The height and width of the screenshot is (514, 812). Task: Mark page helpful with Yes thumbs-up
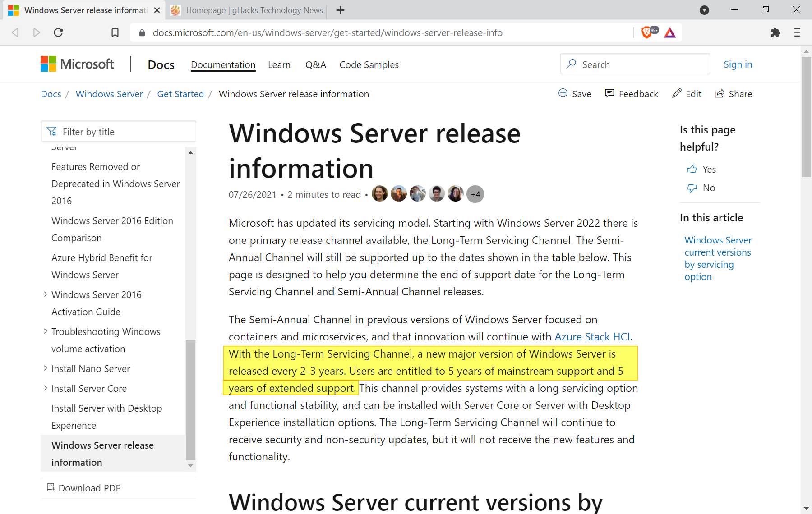point(701,169)
